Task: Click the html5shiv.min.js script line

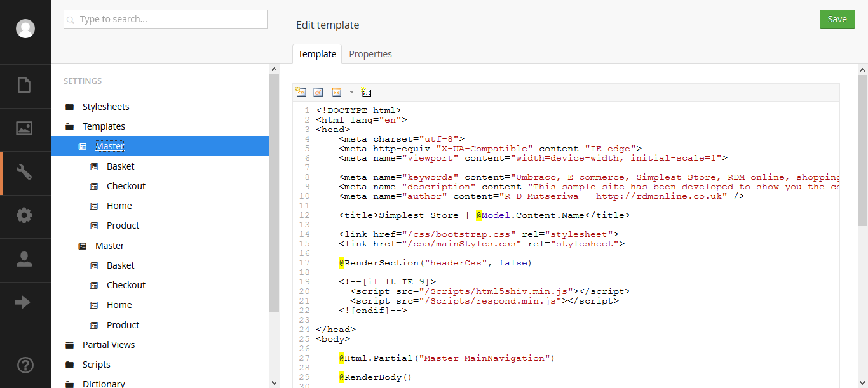Action: click(490, 291)
